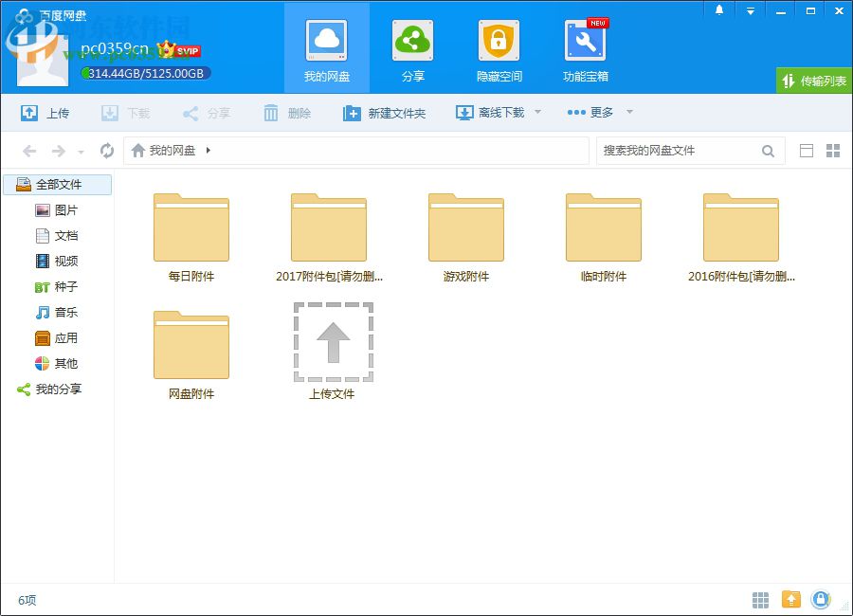Open the 功能宝箱 toolbox tab
853x616 pixels.
586,49
